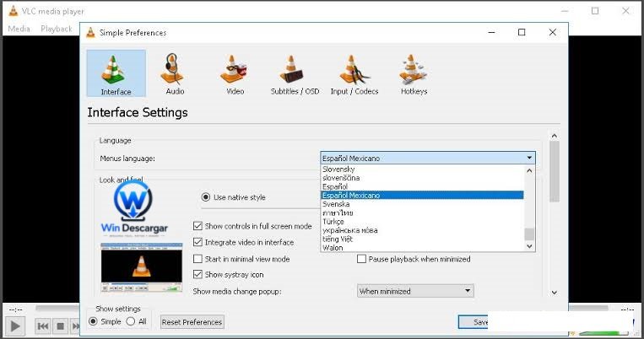
Task: Open the Subtitles / OSD settings category
Action: 295,73
